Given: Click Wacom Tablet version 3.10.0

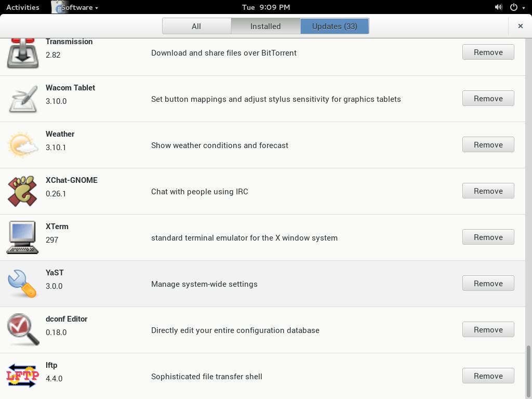Looking at the screenshot, I should [x=56, y=101].
